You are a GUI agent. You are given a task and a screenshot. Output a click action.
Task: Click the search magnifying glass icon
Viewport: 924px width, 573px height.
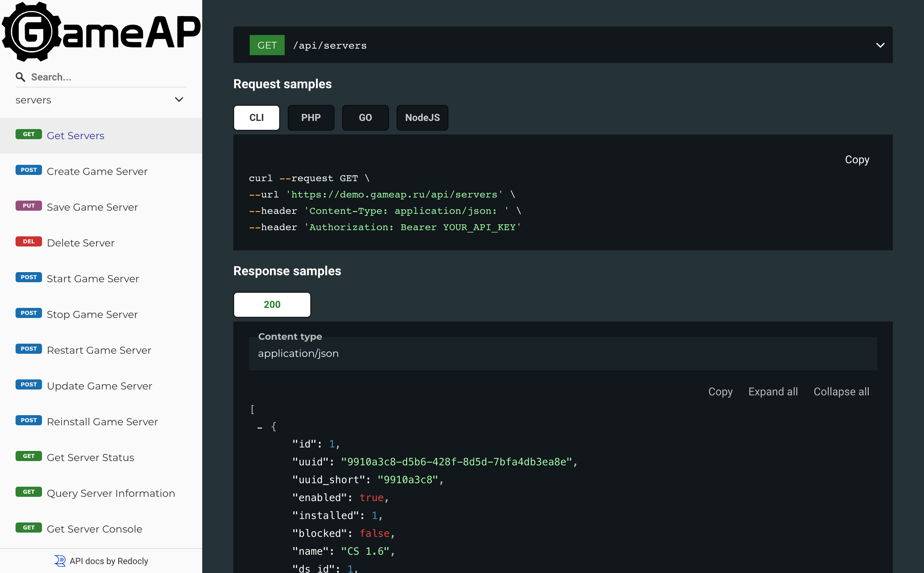pyautogui.click(x=21, y=77)
